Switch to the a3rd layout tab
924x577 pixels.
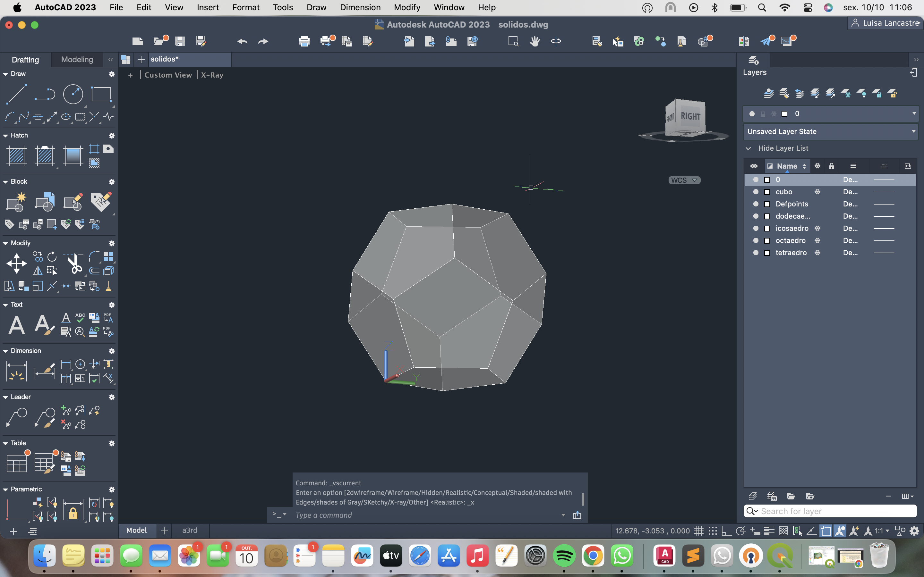pos(189,530)
